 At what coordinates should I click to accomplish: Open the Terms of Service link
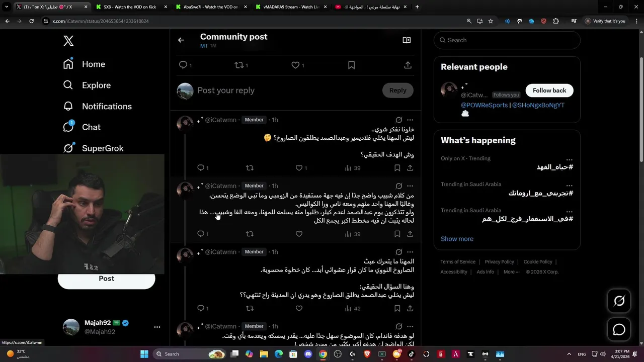(x=458, y=262)
